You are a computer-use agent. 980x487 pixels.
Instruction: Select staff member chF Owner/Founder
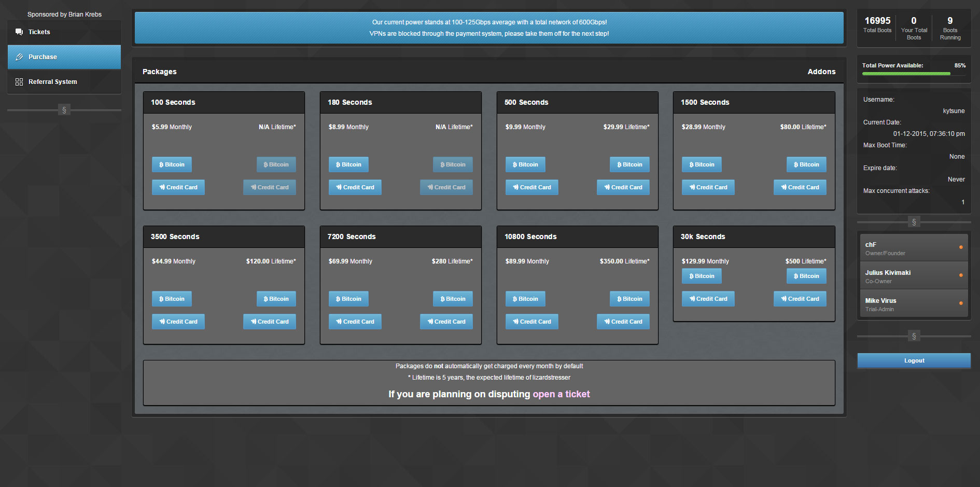[914, 248]
